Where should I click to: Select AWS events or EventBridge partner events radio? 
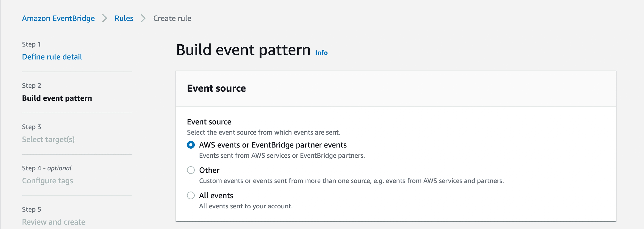(191, 145)
